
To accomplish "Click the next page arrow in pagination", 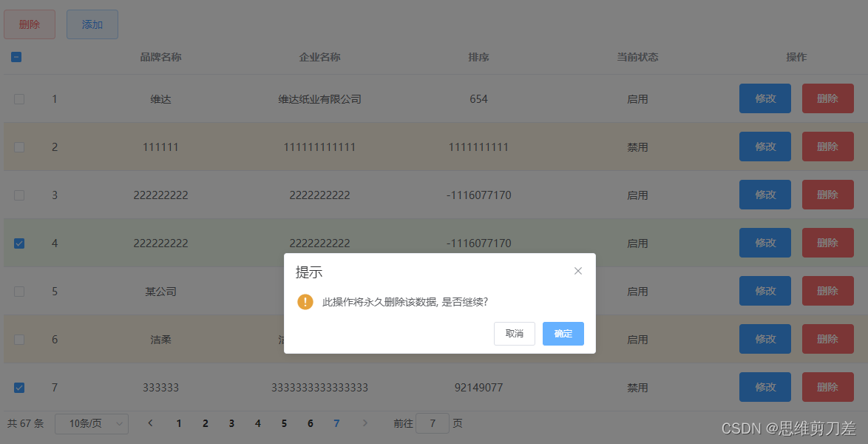I will (x=365, y=423).
